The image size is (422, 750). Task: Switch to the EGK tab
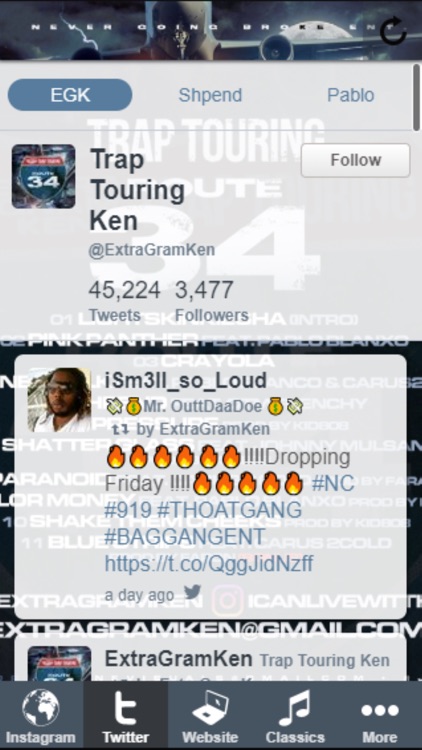click(70, 95)
